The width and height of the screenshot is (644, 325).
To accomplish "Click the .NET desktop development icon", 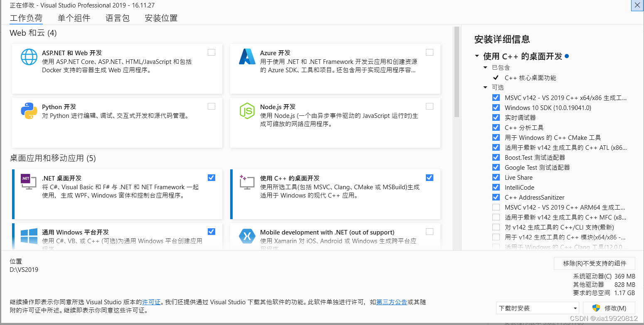I will (29, 182).
